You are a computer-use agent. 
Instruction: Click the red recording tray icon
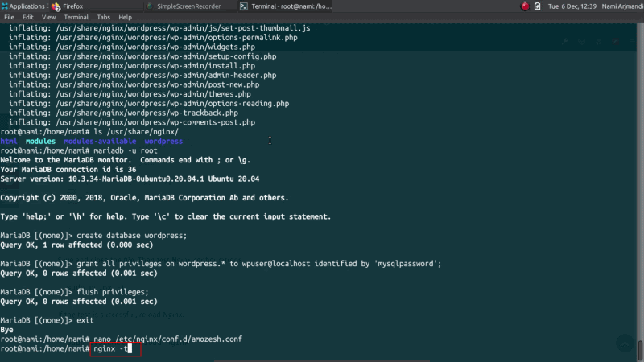[x=525, y=6]
